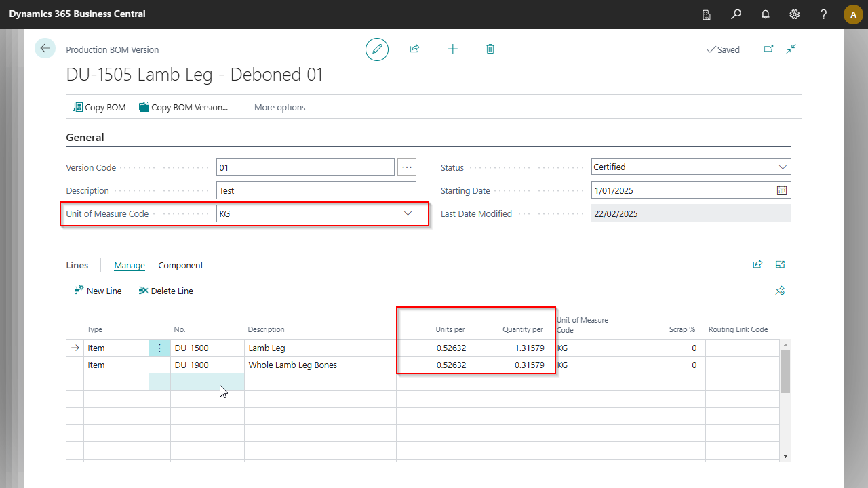Click the scrollbar down arrow in Lines
Screen dimensions: 868x488
(x=785, y=456)
